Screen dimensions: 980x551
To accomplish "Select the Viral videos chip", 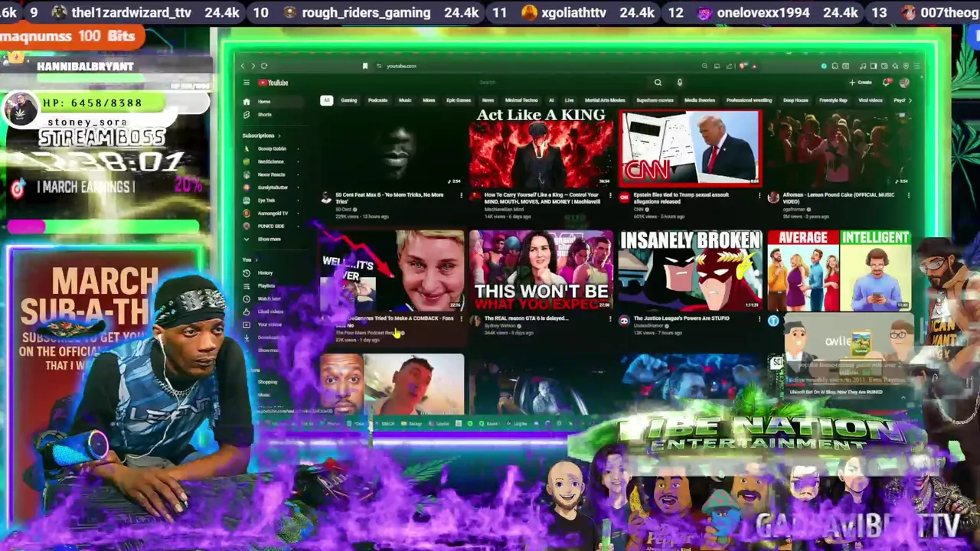I will point(871,100).
